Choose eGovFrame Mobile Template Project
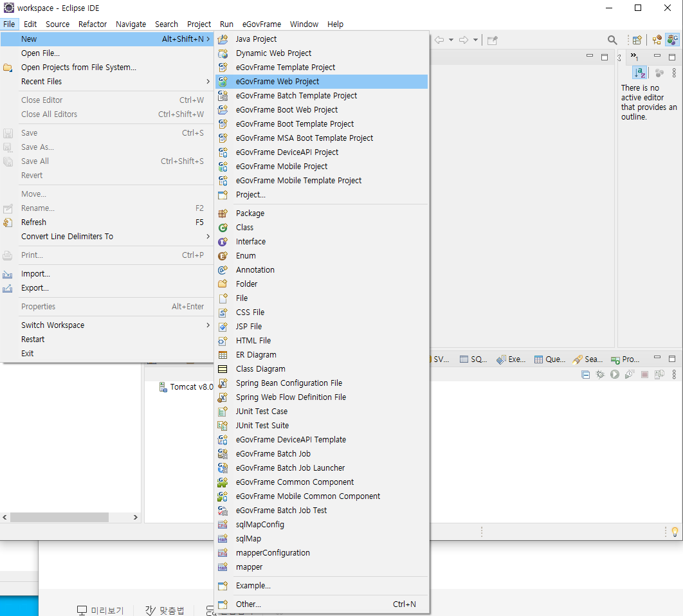 (x=322, y=180)
